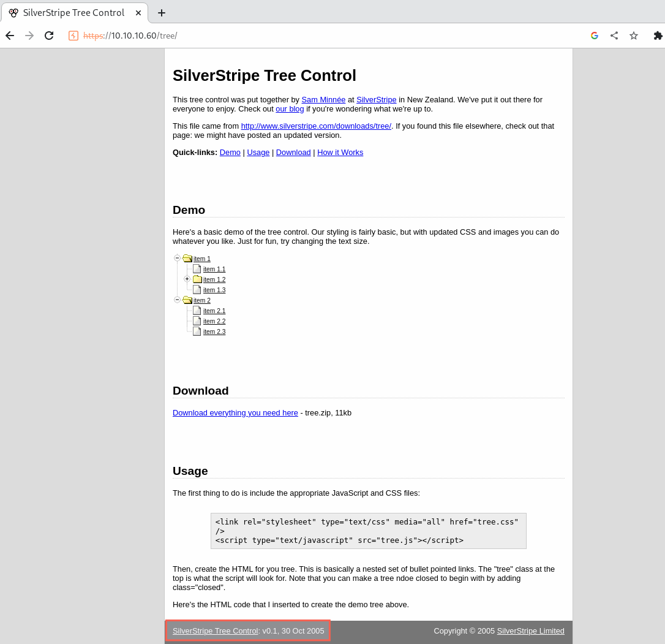Select item 2.1 in the tree
The image size is (665, 644).
214,311
